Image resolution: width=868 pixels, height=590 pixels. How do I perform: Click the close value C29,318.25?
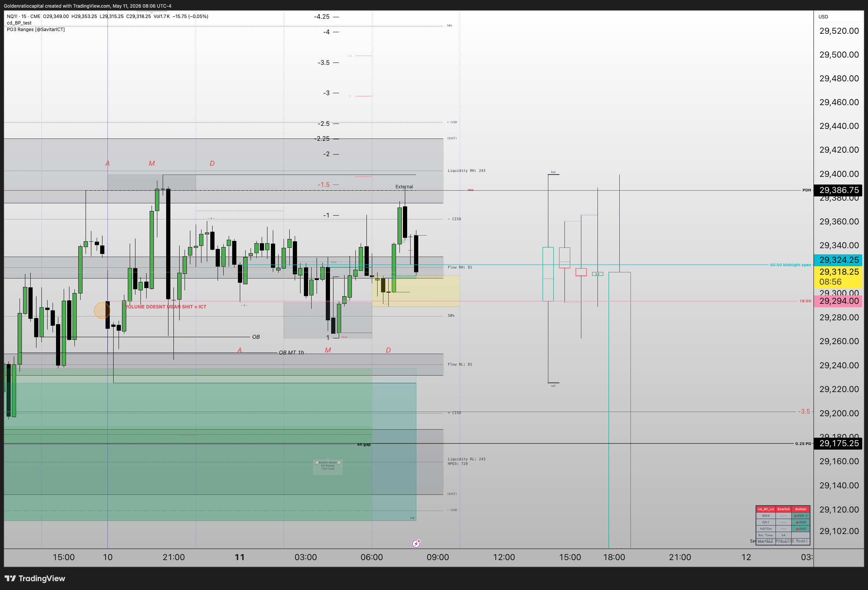point(139,16)
